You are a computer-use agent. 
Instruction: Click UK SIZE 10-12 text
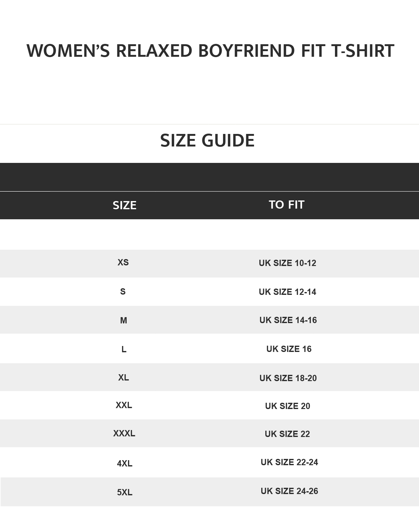point(287,263)
